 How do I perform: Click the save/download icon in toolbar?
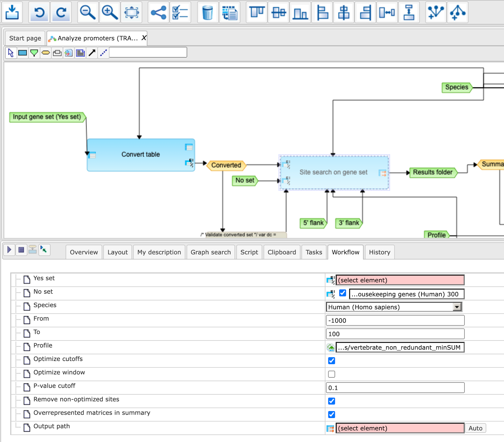pyautogui.click(x=12, y=12)
